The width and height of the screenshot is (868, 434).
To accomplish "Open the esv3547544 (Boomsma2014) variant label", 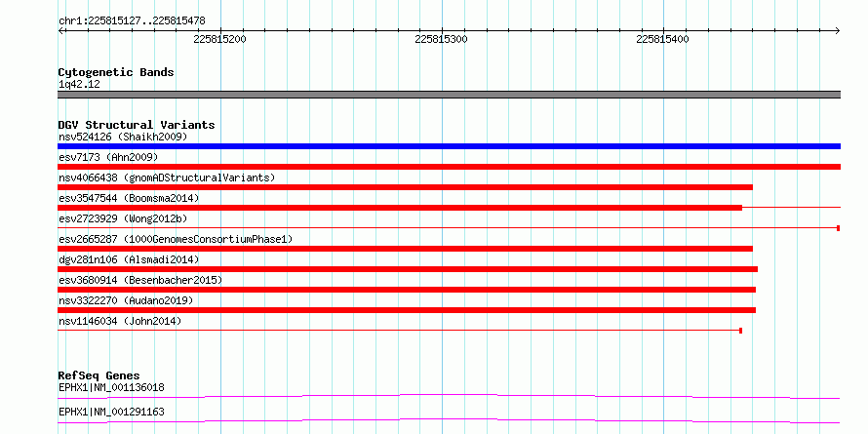I will pyautogui.click(x=129, y=198).
